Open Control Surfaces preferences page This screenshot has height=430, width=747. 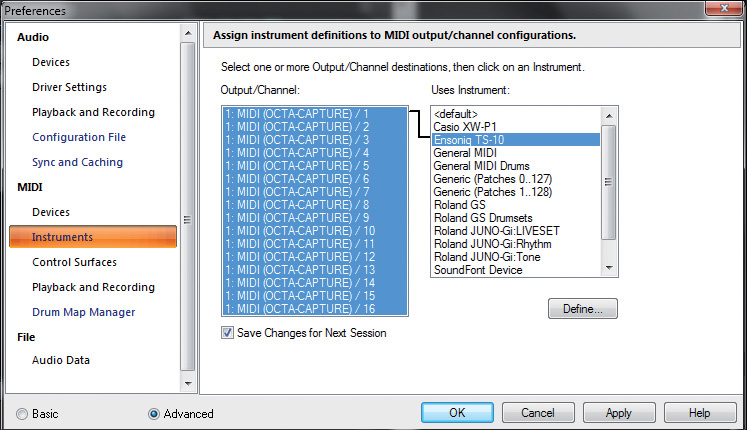74,262
